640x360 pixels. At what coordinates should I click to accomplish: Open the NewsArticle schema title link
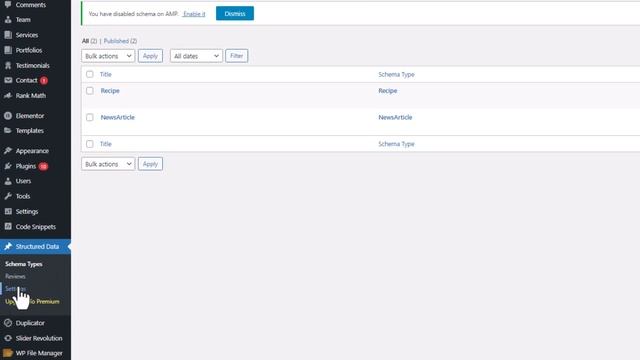[118, 118]
